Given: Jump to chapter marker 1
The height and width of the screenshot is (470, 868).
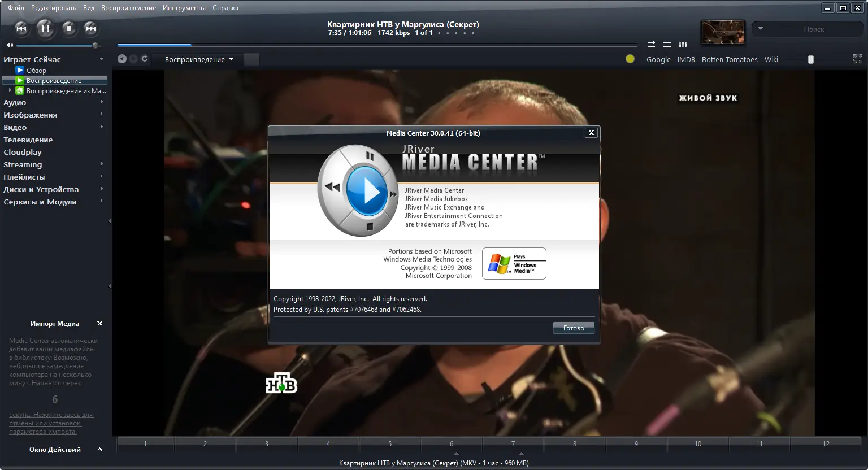Looking at the screenshot, I should (x=145, y=444).
